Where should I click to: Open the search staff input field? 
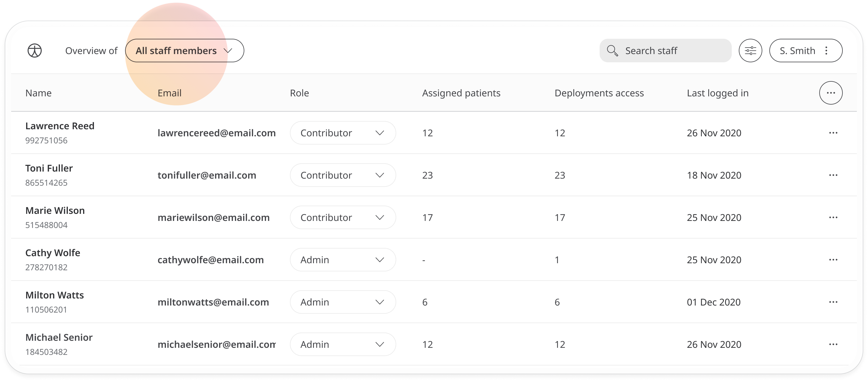point(664,50)
